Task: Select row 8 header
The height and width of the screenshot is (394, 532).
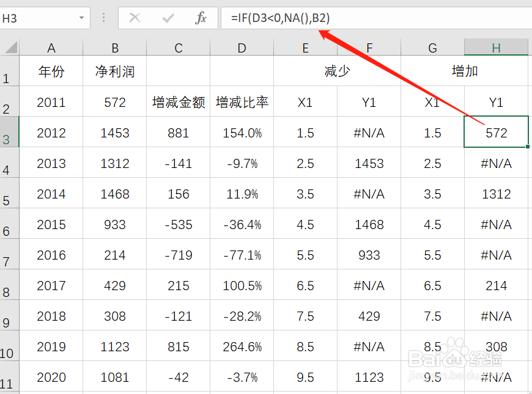Action: click(x=10, y=285)
